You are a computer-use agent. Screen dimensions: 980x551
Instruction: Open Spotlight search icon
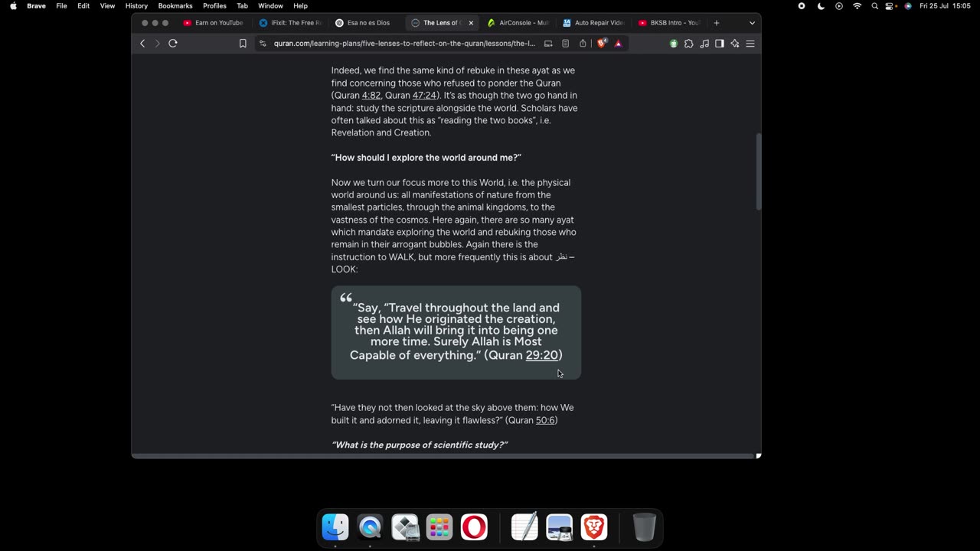pos(875,6)
